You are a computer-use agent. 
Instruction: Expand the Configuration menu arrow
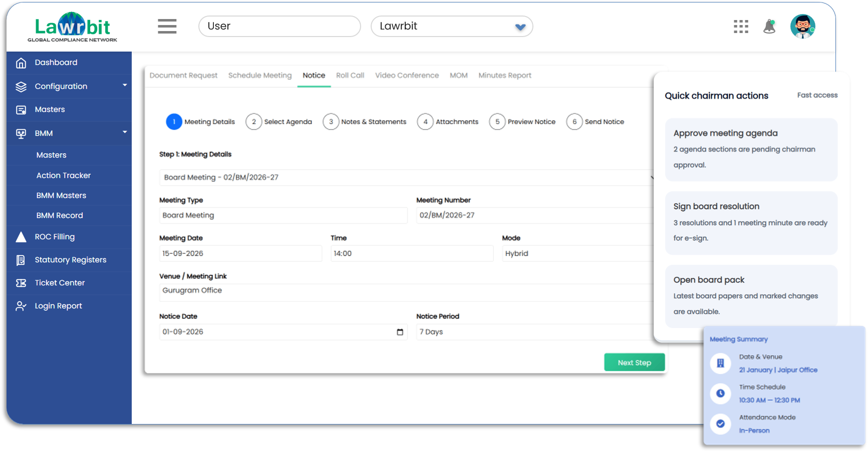[125, 86]
